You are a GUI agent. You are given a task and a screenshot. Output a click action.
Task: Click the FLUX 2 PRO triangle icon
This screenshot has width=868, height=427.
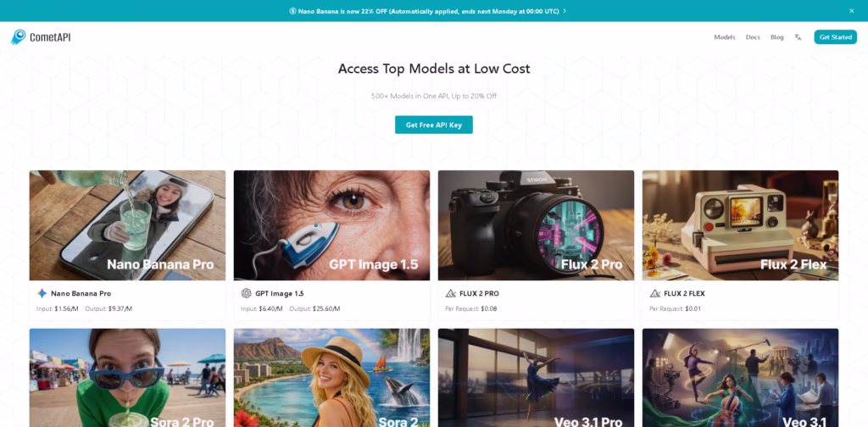[x=451, y=293]
